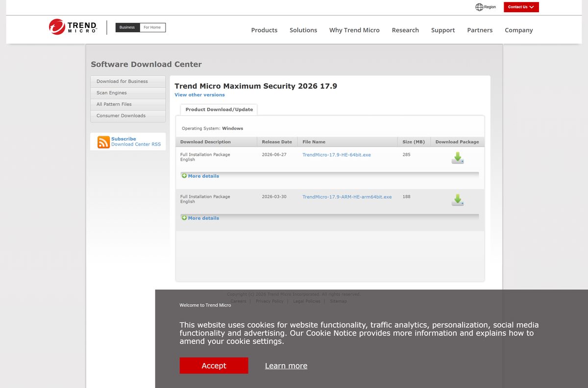
Task: Click the Release Date column header
Action: (x=277, y=142)
